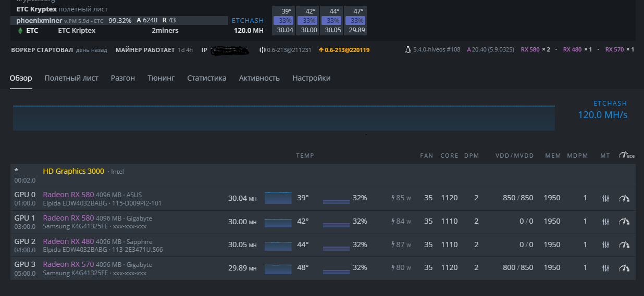Open tuning sliders icon for GPU 2 row
The height and width of the screenshot is (296, 644).
point(605,244)
